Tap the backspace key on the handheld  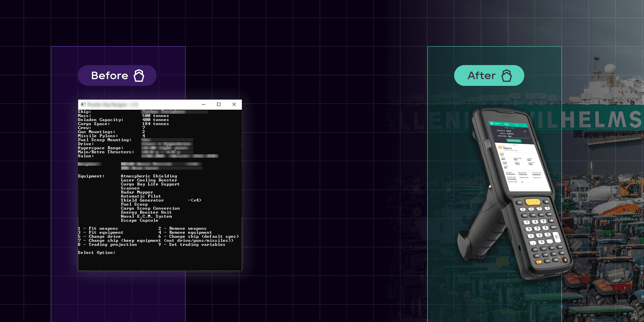pos(551,221)
